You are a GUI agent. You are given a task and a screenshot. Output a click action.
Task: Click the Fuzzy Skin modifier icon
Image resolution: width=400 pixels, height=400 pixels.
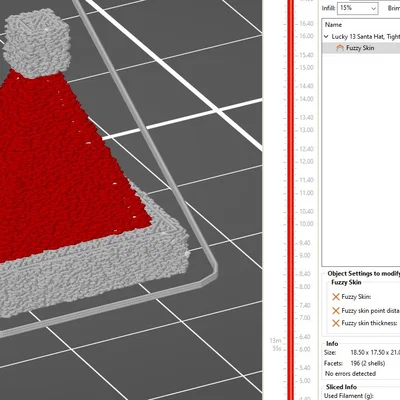click(340, 48)
